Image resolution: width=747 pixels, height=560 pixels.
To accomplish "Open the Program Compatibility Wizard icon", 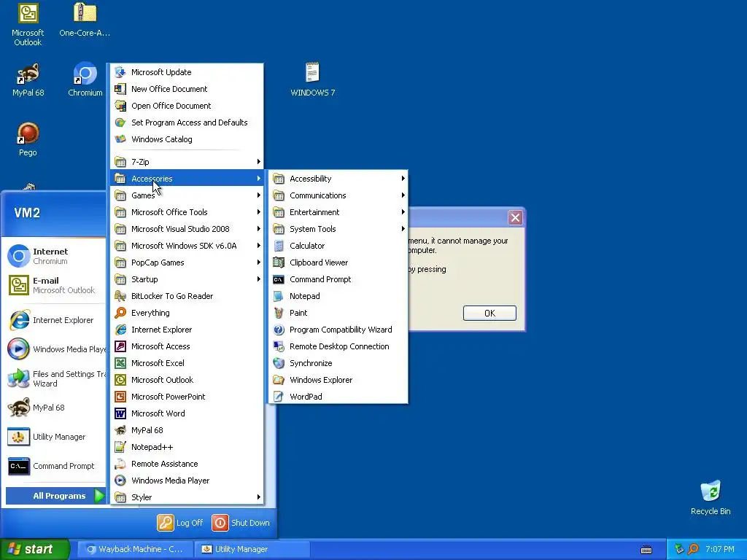I will [x=279, y=330].
